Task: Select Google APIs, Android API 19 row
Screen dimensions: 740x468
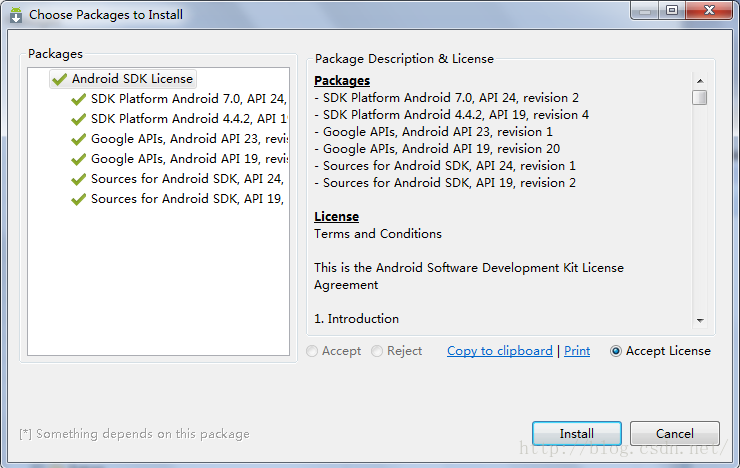Action: tap(189, 159)
